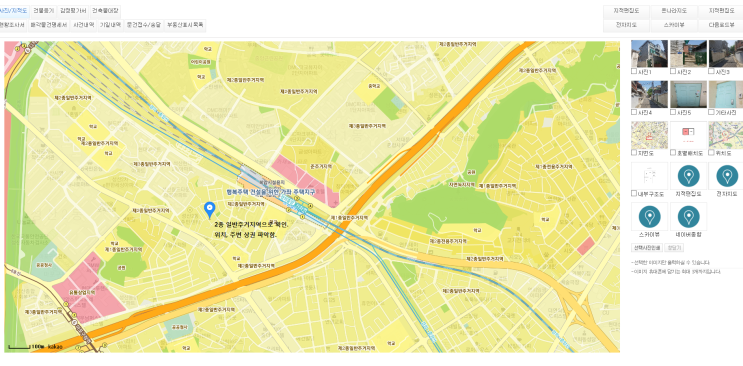This screenshot has width=743, height=366.
Task: Switch to the 현황조사서 tab
Action: 13,25
